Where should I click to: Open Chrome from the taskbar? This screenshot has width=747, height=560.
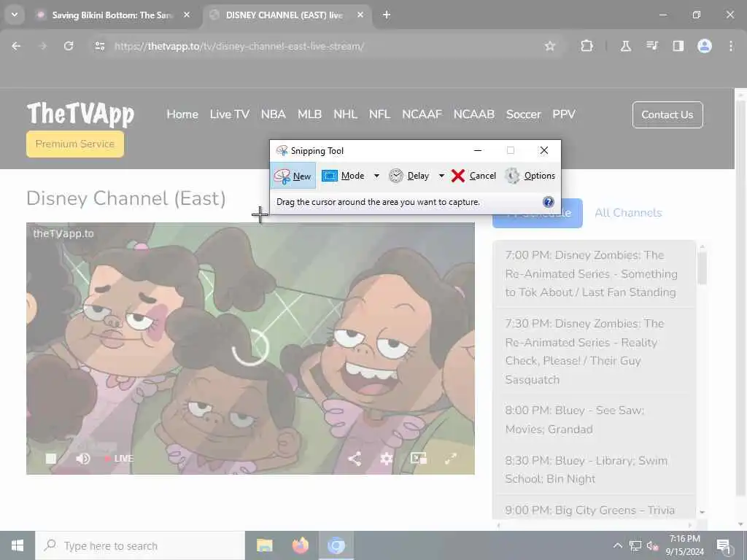pos(336,545)
